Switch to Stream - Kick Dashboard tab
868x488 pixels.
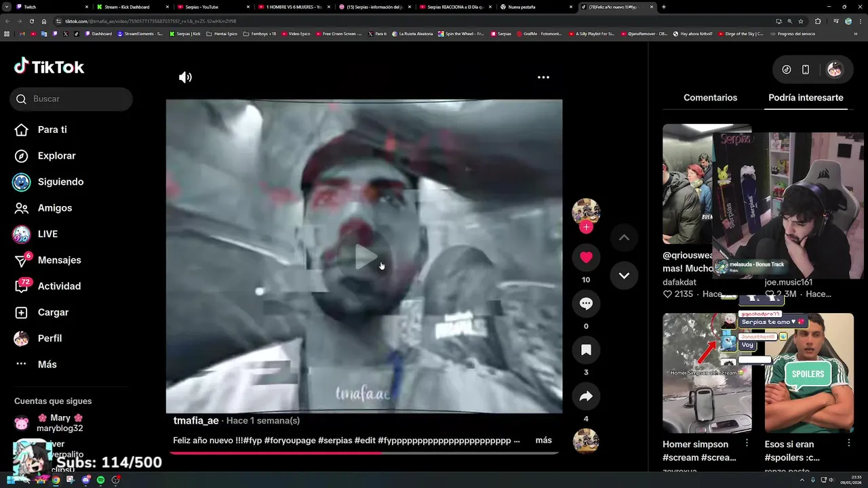(131, 7)
